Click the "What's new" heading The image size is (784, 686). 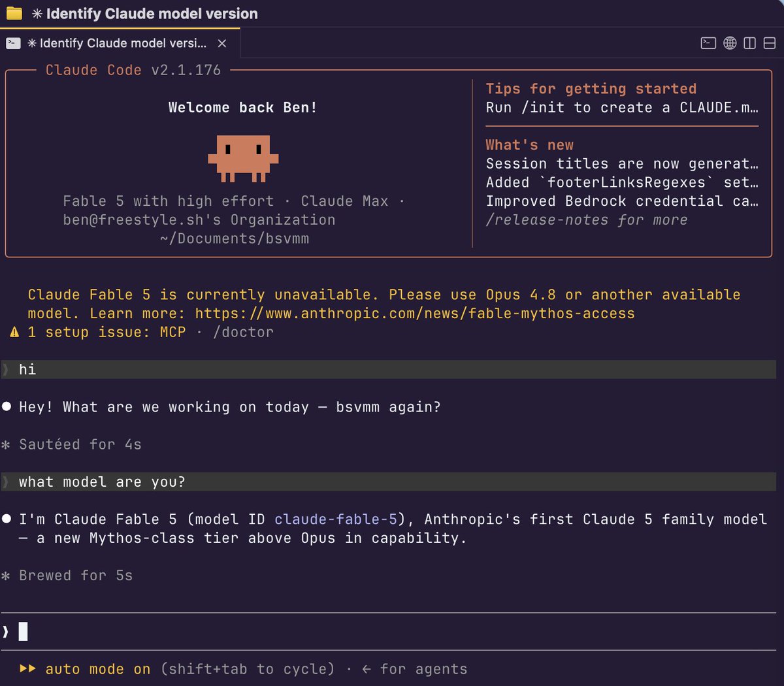click(530, 145)
